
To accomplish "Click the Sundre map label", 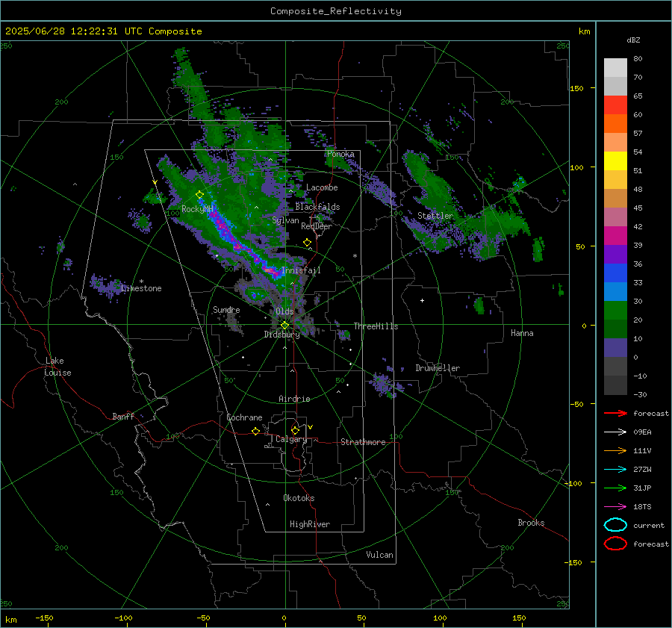I will click(226, 309).
